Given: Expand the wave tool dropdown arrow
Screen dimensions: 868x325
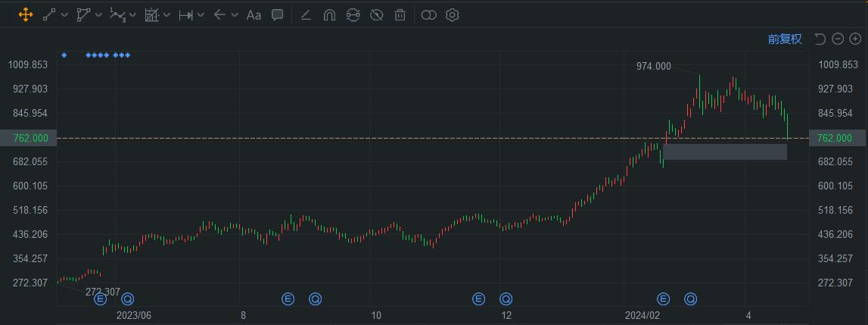Looking at the screenshot, I should tap(132, 14).
